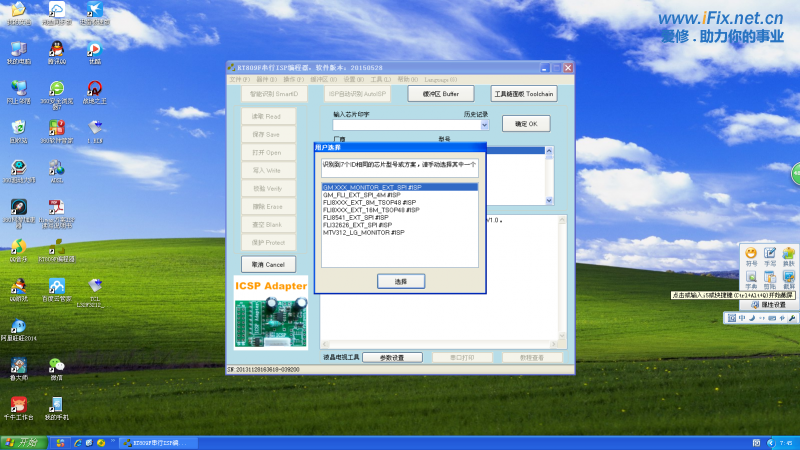Select FLI8XXX_EXT_8M_TSOP48 #ISP list entry
The image size is (800, 450).
(400, 203)
